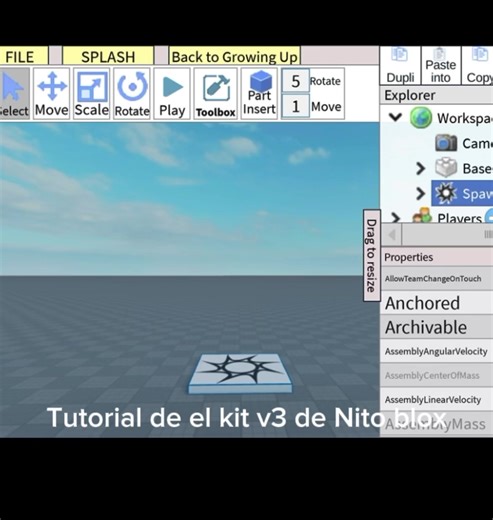
Task: Collapse the Workspace tree node
Action: click(395, 117)
